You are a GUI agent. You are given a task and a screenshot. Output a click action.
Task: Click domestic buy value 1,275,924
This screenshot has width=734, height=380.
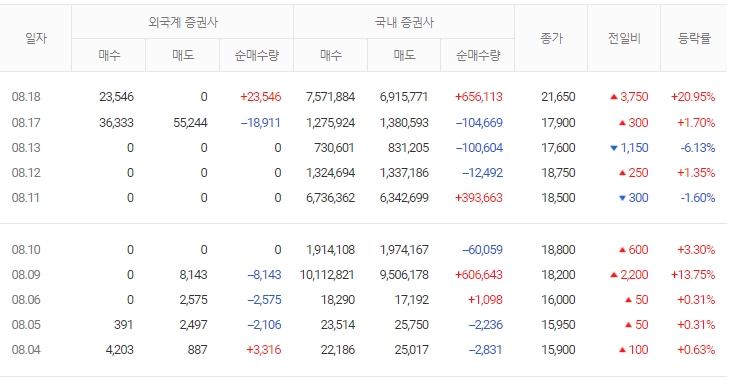330,123
